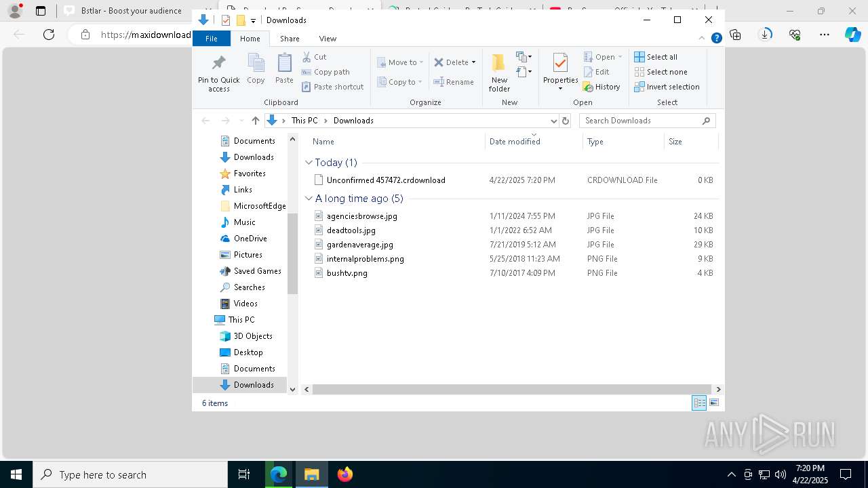Select agenciesbrowse.jpg file
868x488 pixels.
click(362, 216)
